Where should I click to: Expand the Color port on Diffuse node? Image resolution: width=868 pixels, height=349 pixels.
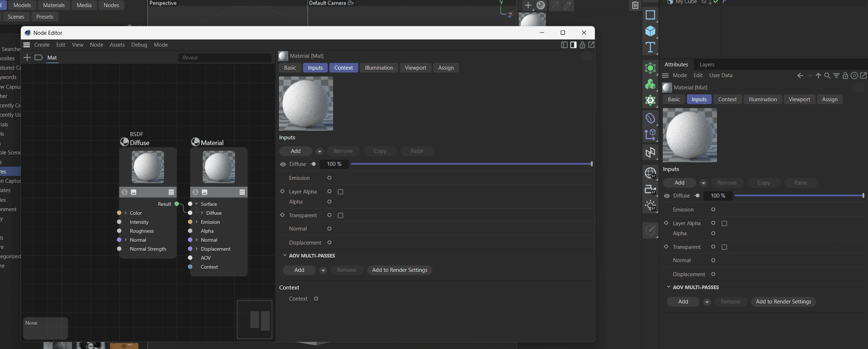click(x=125, y=213)
